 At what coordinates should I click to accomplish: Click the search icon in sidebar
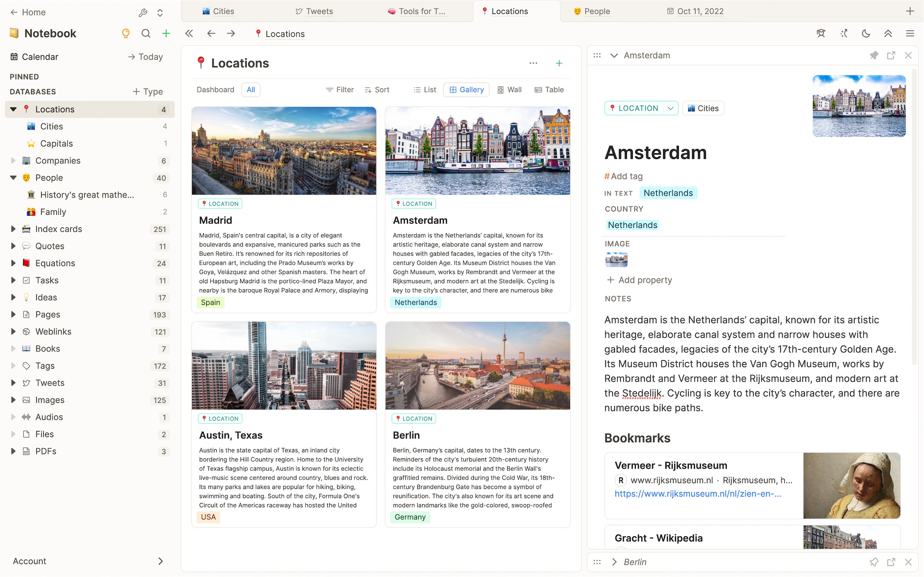[x=146, y=34]
